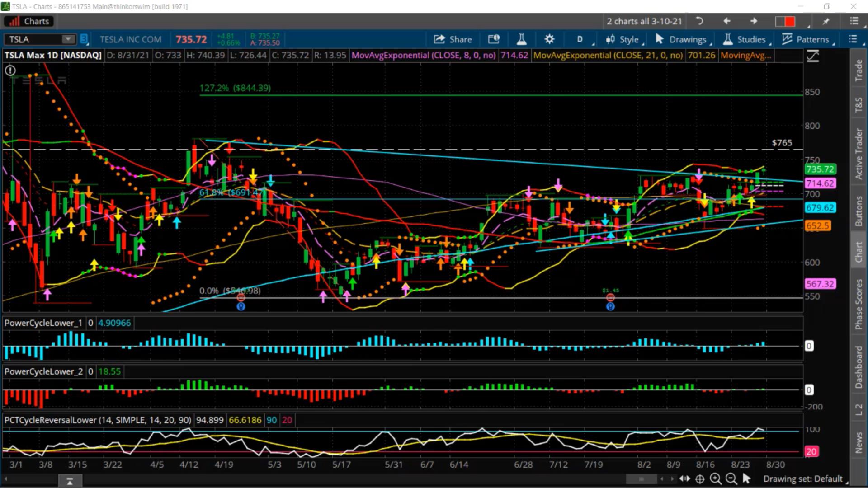Click the bottom-left collapse arrow button
The image size is (868, 488).
[70, 481]
